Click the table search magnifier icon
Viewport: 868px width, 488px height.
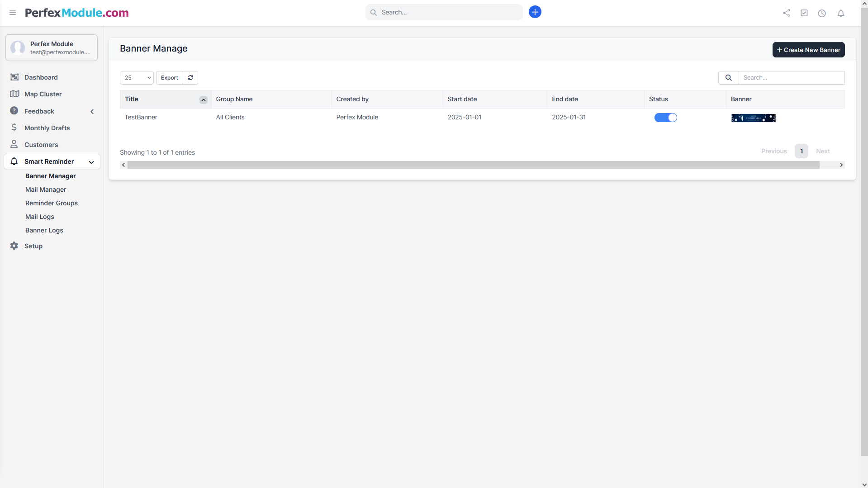(728, 78)
